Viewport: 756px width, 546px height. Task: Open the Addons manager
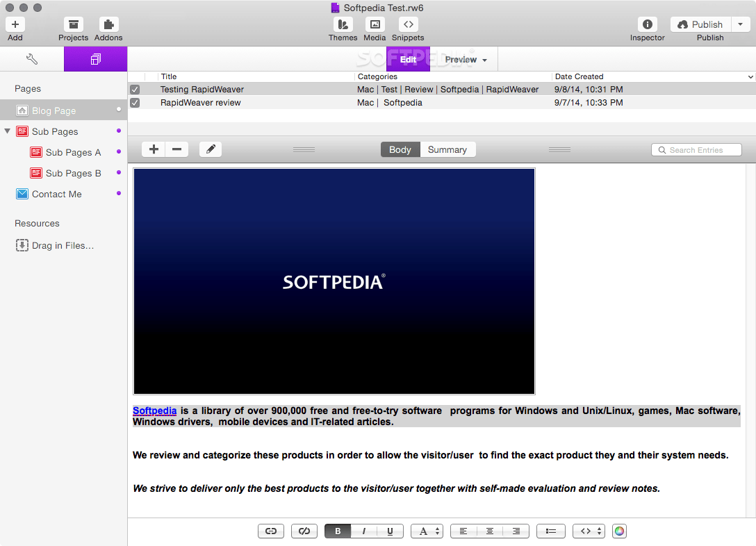[108, 24]
